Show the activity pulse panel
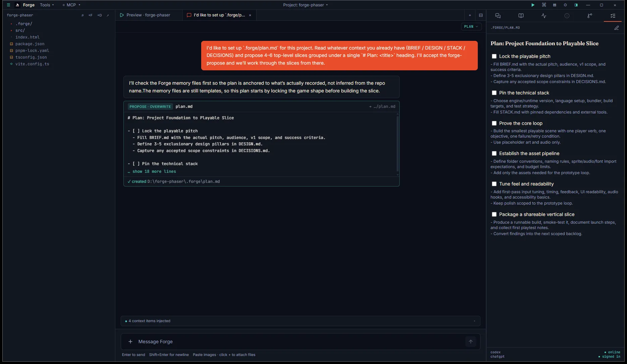This screenshot has width=627, height=364. pos(544,16)
